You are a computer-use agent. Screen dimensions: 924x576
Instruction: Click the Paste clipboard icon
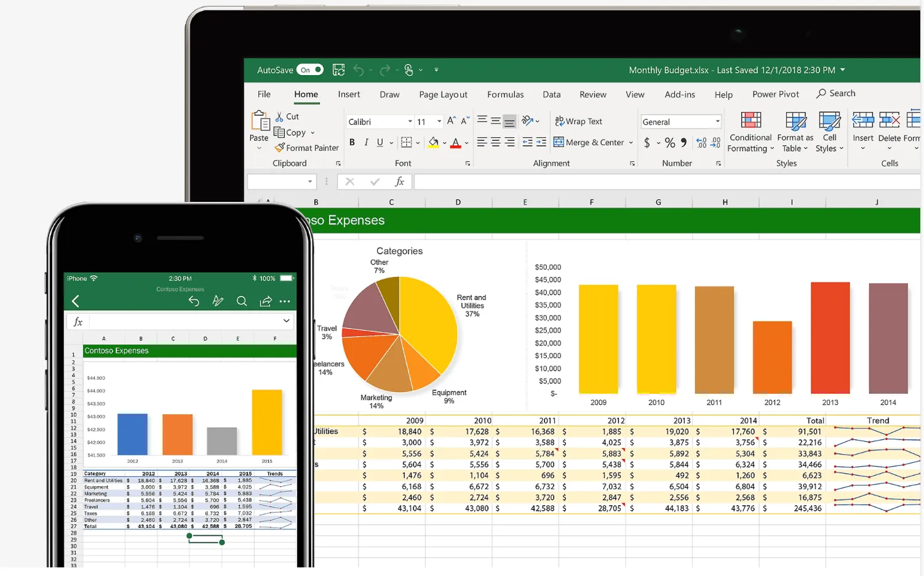point(260,121)
